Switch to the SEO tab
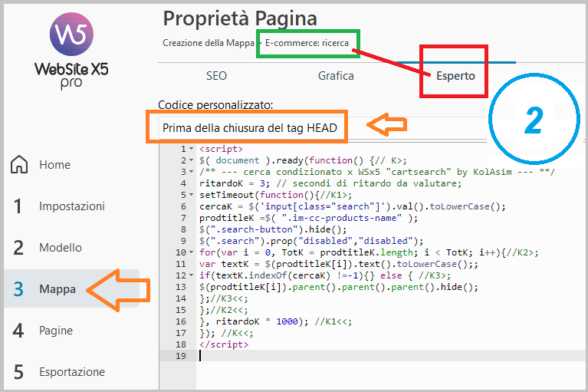This screenshot has width=588, height=392. coord(216,76)
